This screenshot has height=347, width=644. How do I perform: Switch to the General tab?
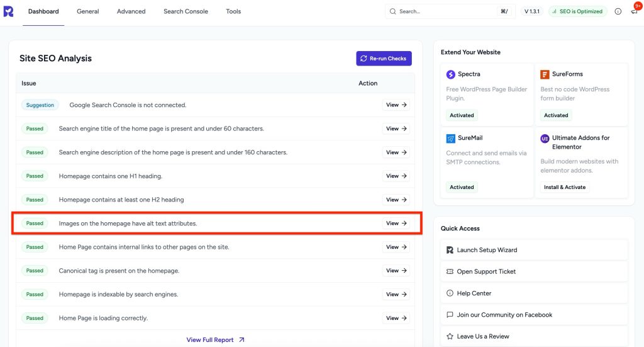[x=87, y=11]
